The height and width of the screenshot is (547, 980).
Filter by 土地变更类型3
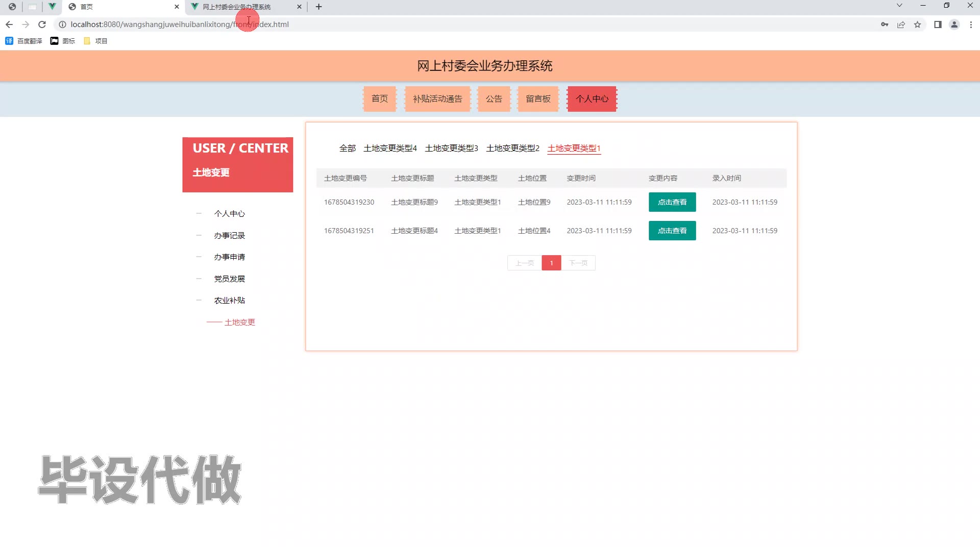coord(451,148)
